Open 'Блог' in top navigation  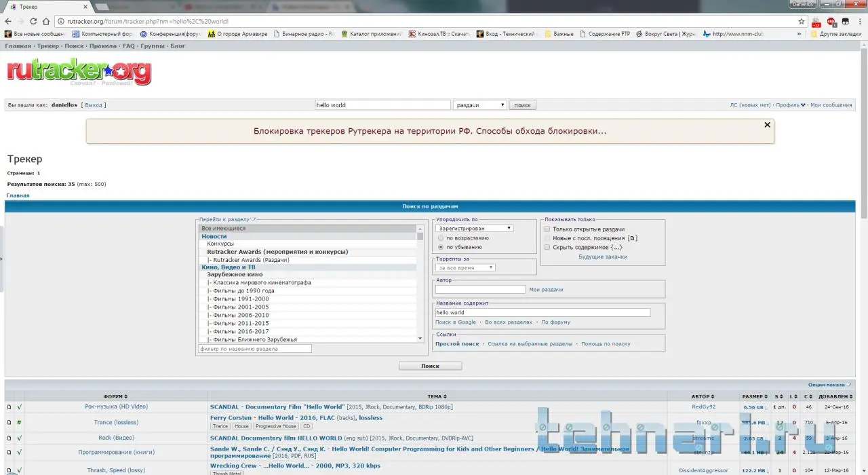pyautogui.click(x=178, y=46)
